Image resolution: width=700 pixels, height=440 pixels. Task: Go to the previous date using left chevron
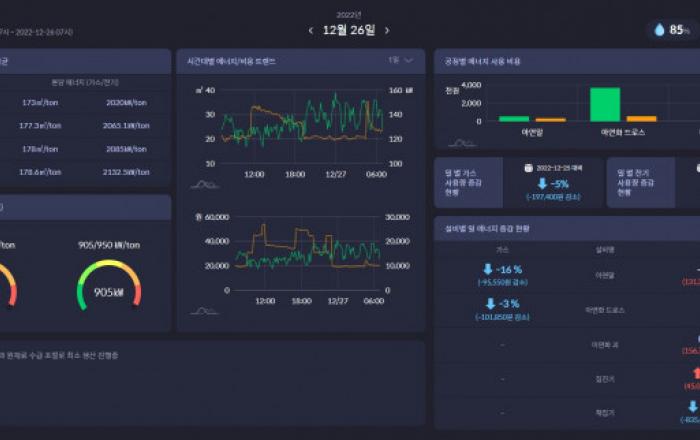310,30
